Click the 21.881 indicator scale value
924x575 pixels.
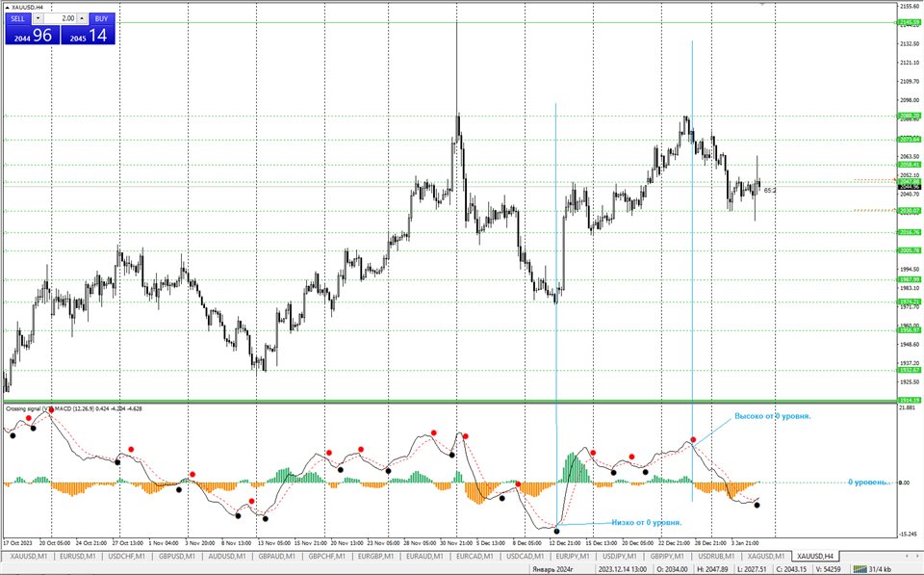click(908, 407)
